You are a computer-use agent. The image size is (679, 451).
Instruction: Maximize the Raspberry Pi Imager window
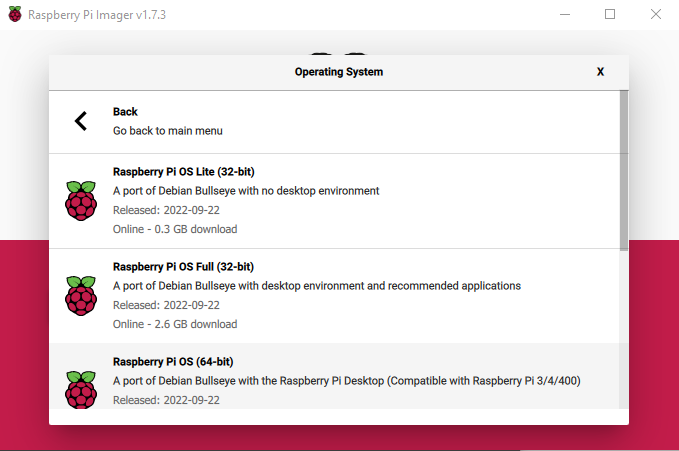click(x=610, y=14)
